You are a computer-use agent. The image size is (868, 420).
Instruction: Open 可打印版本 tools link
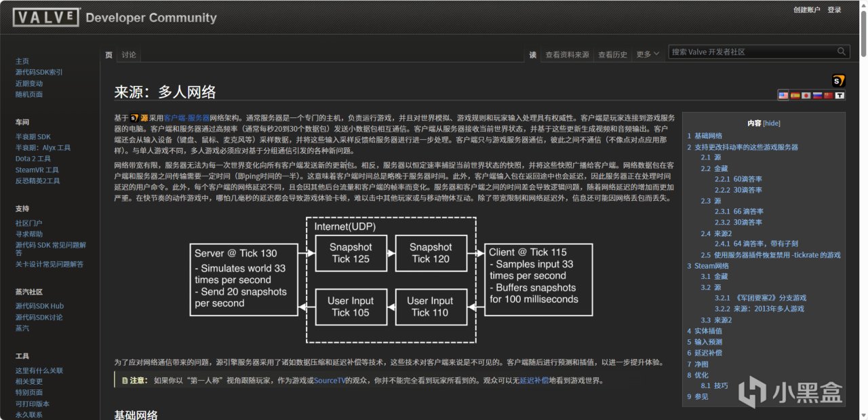coord(33,404)
